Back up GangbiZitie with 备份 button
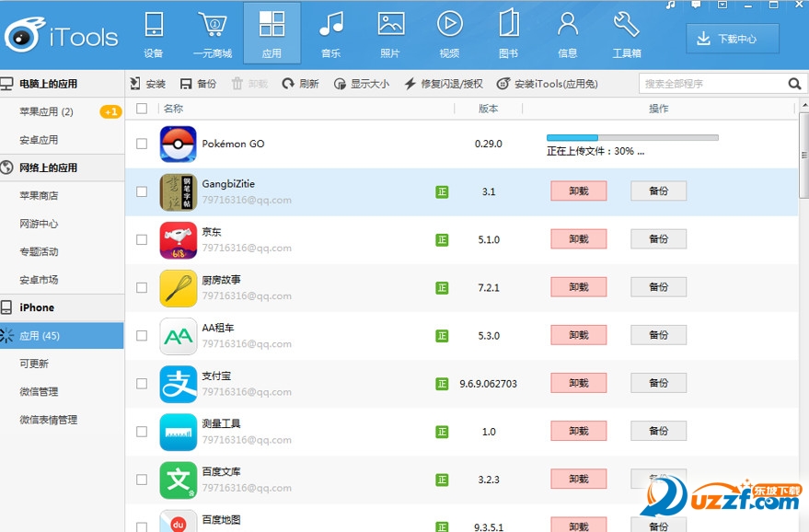809x532 pixels. pyautogui.click(x=659, y=191)
